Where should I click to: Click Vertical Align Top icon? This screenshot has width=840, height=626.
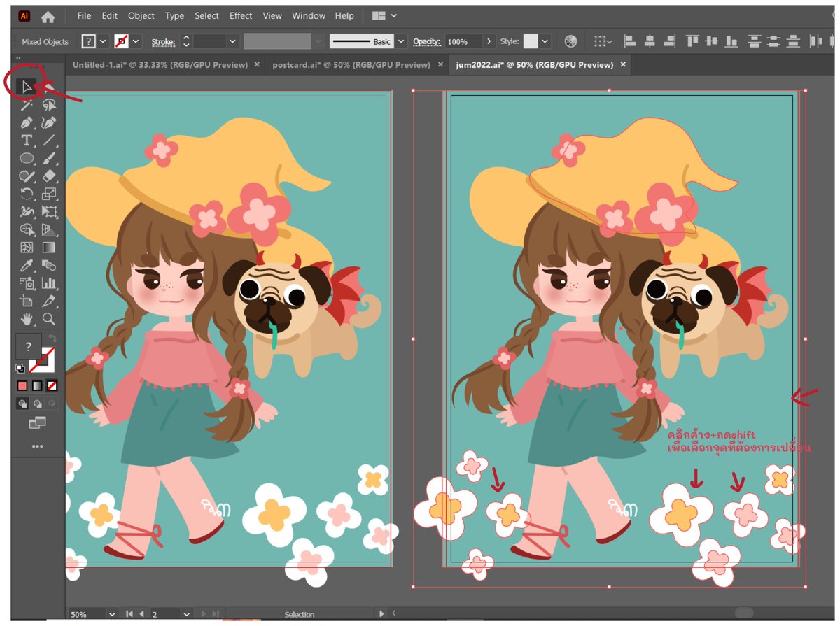coord(693,42)
